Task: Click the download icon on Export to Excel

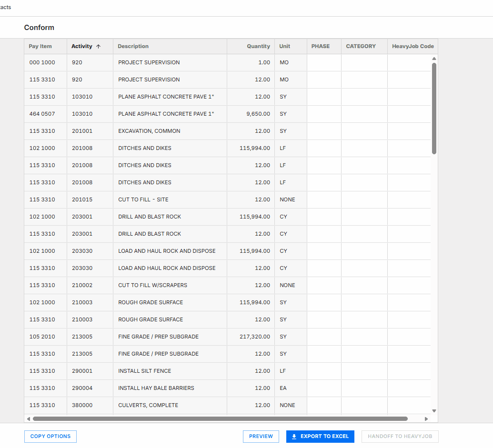Action: pos(295,437)
